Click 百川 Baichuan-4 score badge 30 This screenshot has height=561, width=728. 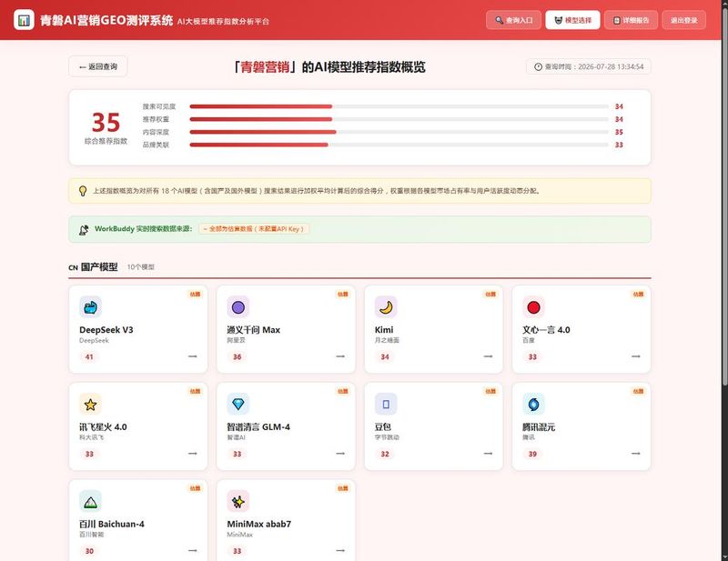[89, 551]
